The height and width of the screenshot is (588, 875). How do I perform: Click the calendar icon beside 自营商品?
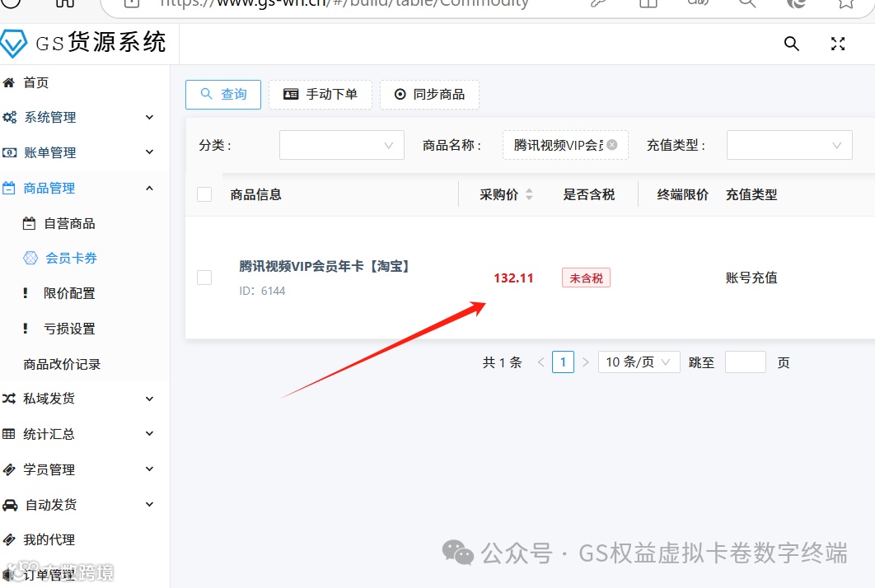29,224
